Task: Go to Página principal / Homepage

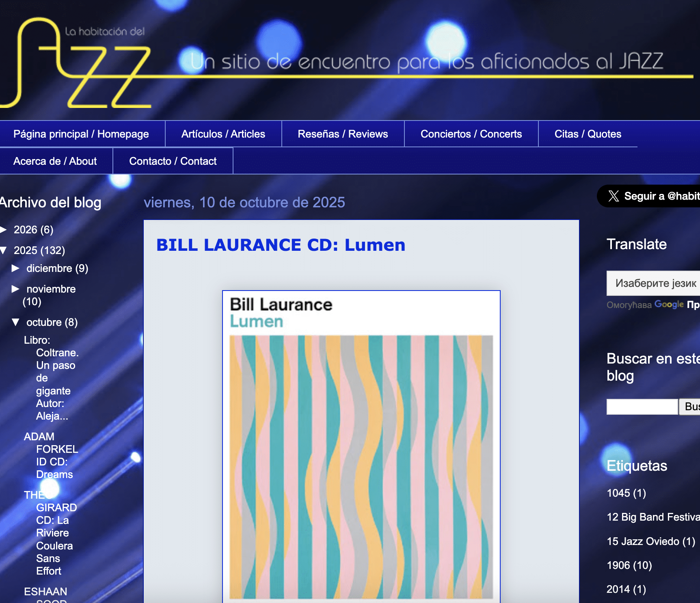Action: pos(81,134)
